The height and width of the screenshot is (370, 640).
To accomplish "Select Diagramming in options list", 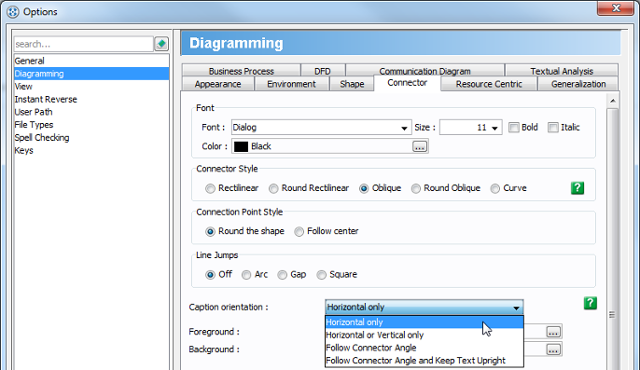I will [x=91, y=74].
